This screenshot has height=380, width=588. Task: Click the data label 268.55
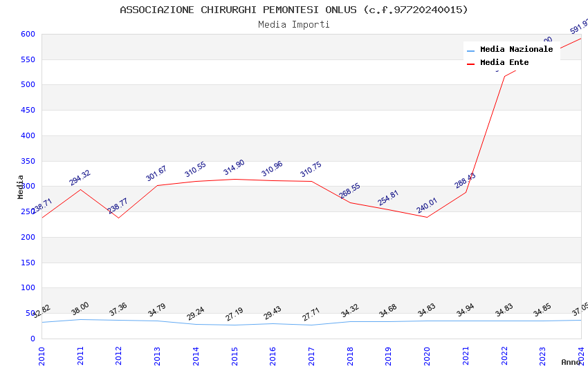(x=349, y=191)
